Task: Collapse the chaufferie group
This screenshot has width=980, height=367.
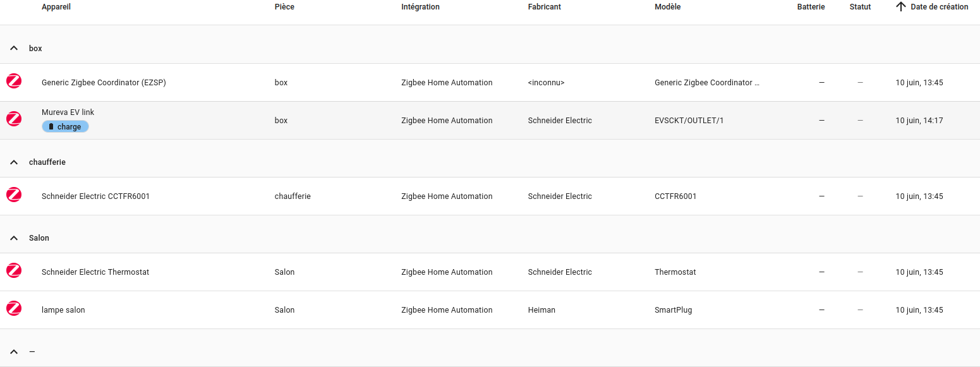Action: 14,162
